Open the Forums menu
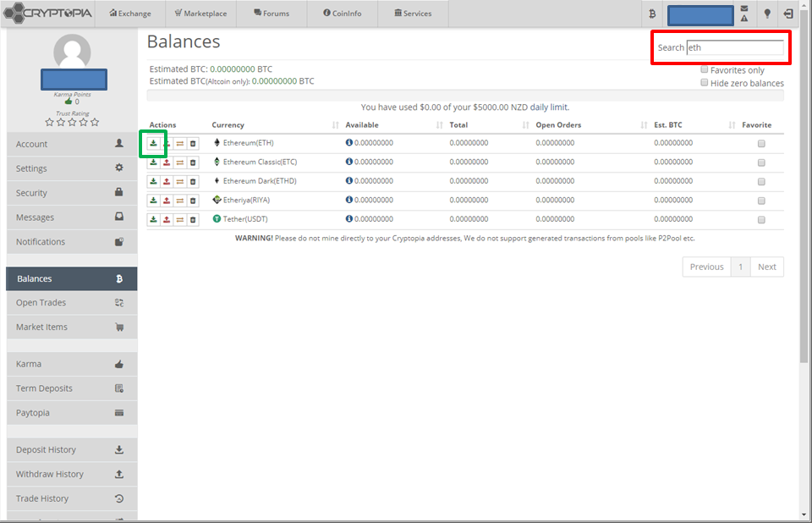This screenshot has height=523, width=812. click(272, 14)
